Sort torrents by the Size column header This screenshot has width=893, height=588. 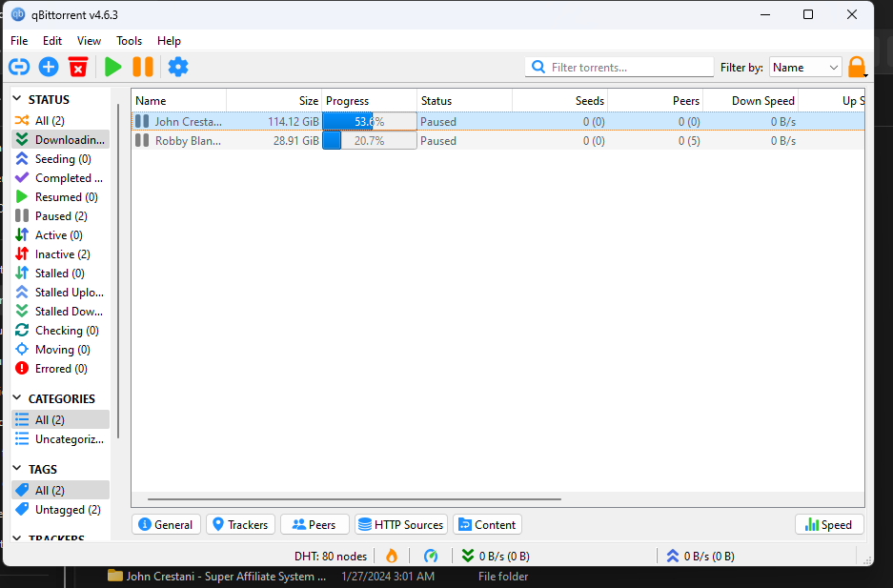click(274, 100)
